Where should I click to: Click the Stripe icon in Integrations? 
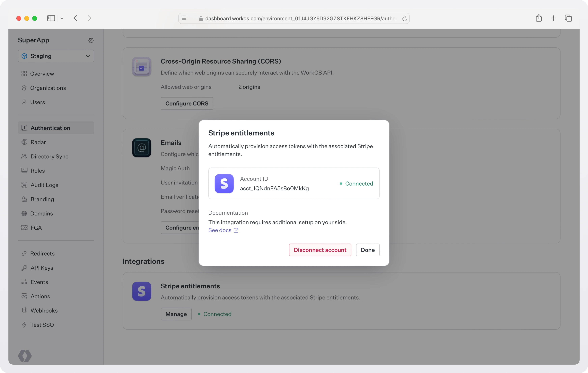[x=142, y=291]
